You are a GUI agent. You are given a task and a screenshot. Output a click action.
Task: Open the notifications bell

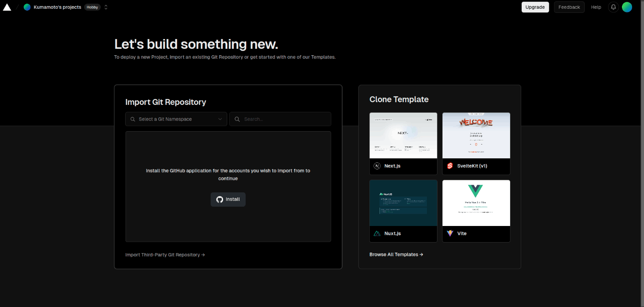(x=613, y=7)
